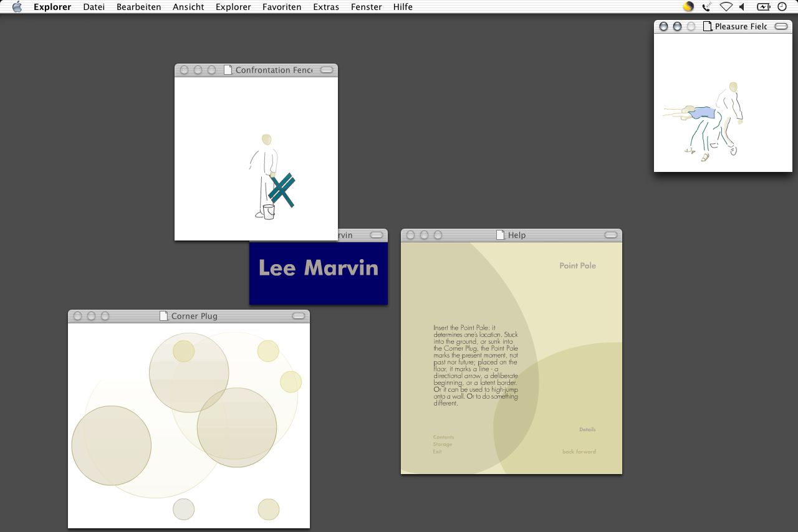Click the small grey circle in Corner Plug
The height and width of the screenshot is (532, 798).
click(x=184, y=509)
